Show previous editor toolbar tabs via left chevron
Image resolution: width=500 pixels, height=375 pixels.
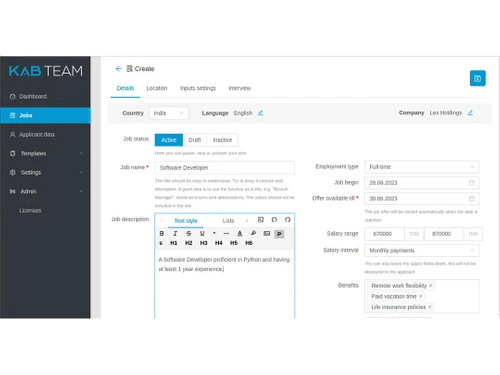click(162, 221)
